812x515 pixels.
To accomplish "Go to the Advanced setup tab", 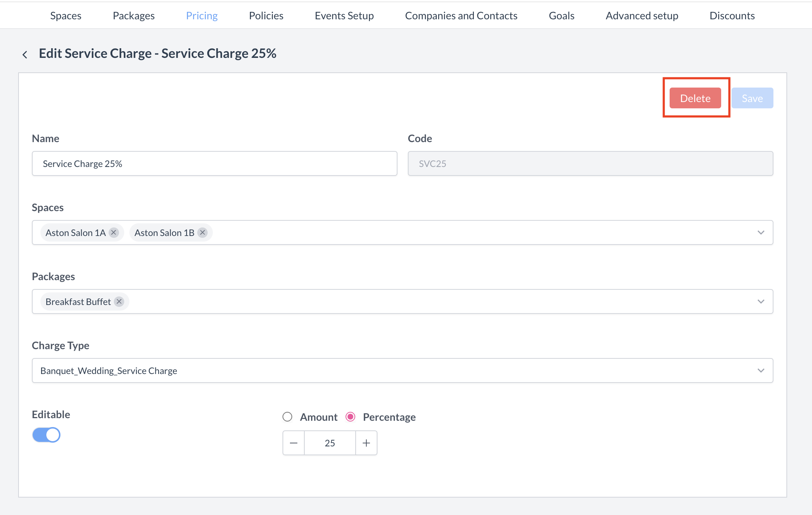I will (642, 15).
